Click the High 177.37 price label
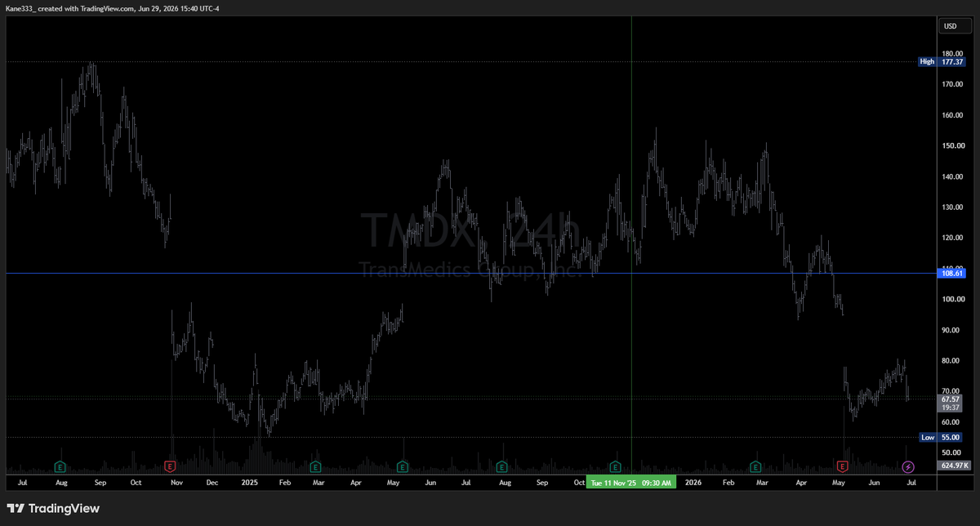 point(942,61)
